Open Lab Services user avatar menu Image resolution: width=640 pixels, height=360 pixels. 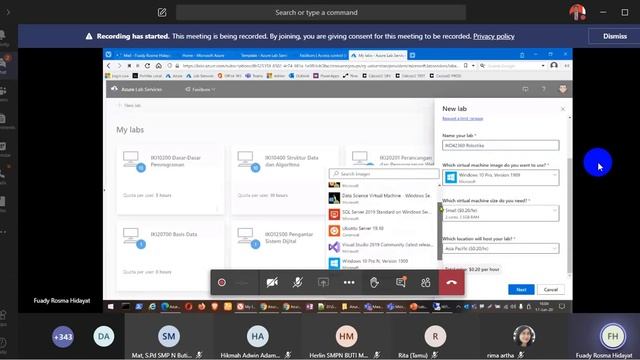pyautogui.click(x=563, y=89)
